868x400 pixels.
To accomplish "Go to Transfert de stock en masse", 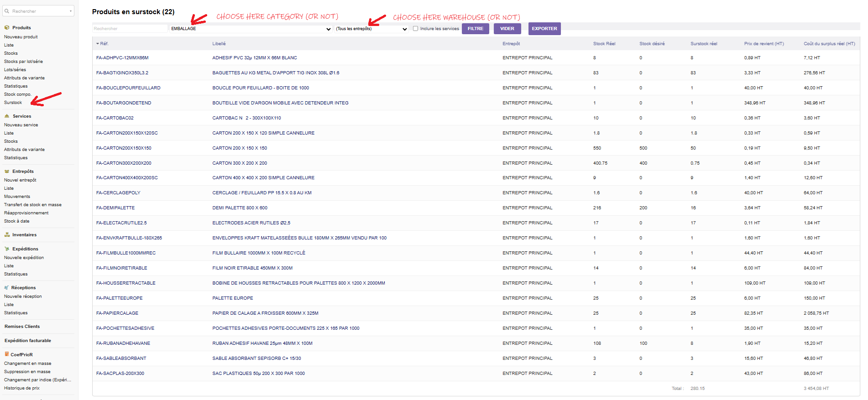I will pyautogui.click(x=33, y=205).
